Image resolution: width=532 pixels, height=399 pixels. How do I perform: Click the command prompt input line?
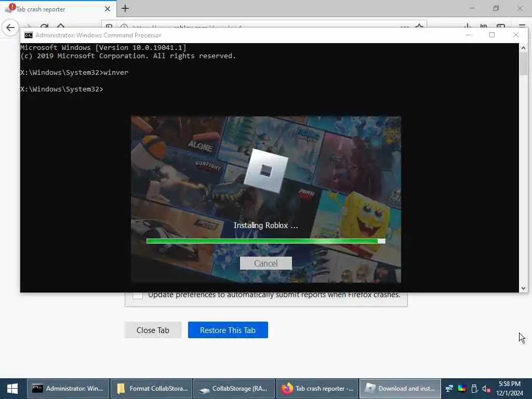(61, 89)
